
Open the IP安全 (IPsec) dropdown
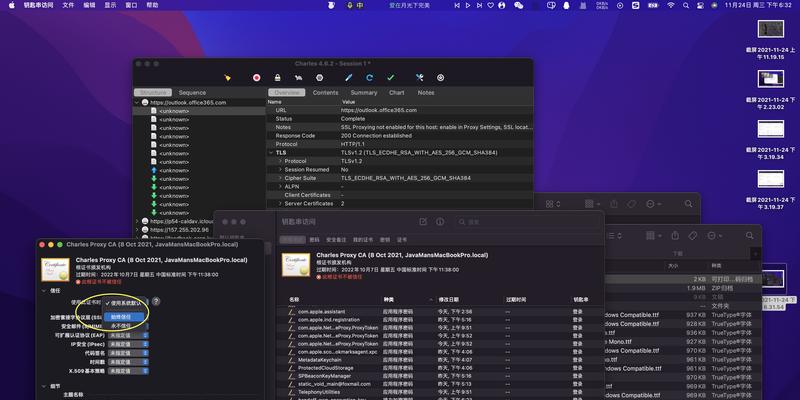[x=129, y=344]
